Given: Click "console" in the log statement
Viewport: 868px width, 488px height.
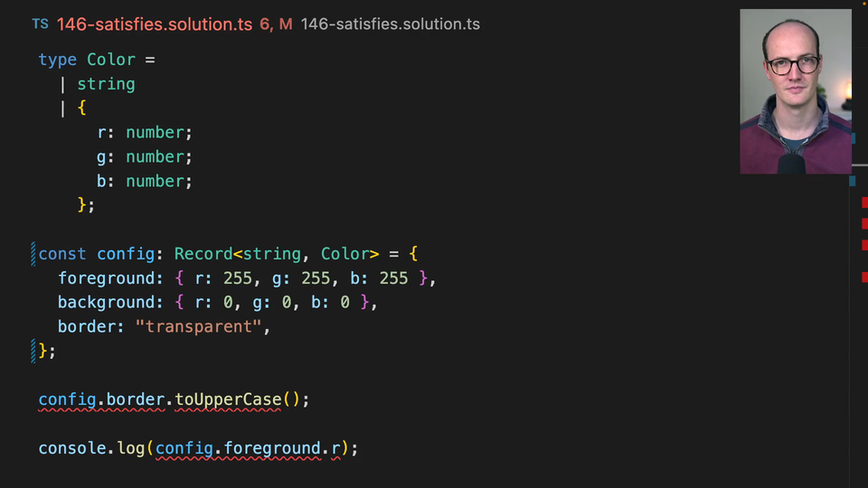Looking at the screenshot, I should pos(71,448).
